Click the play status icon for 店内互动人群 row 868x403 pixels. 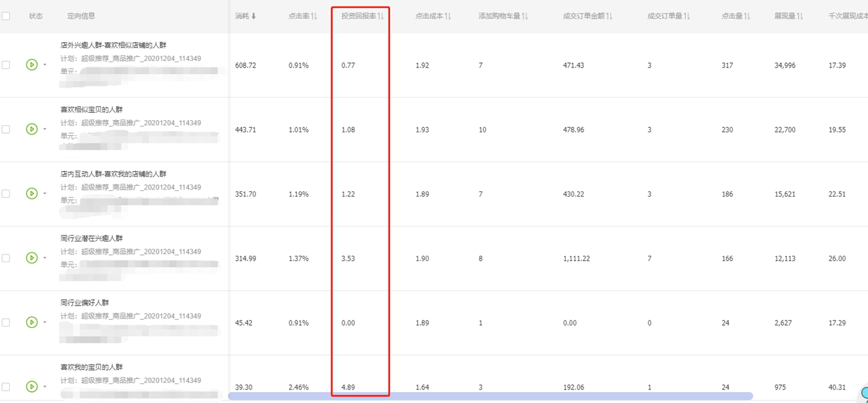tap(31, 193)
